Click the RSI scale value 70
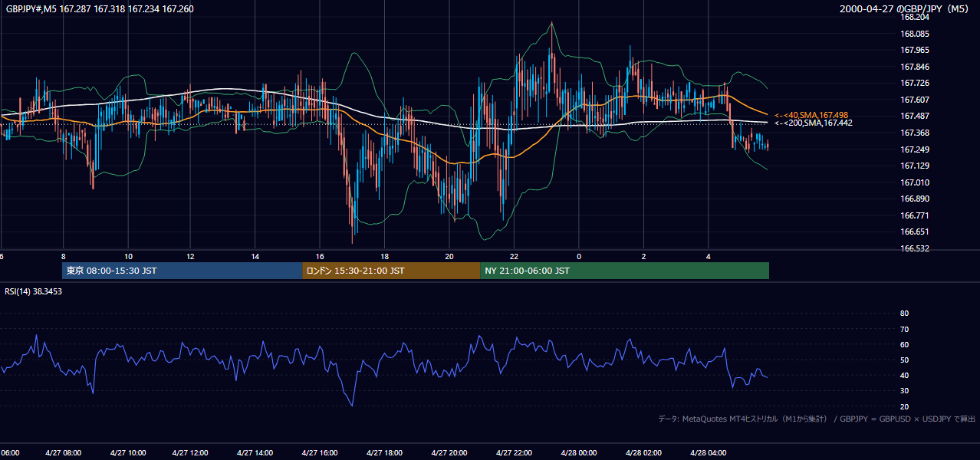 click(x=904, y=329)
